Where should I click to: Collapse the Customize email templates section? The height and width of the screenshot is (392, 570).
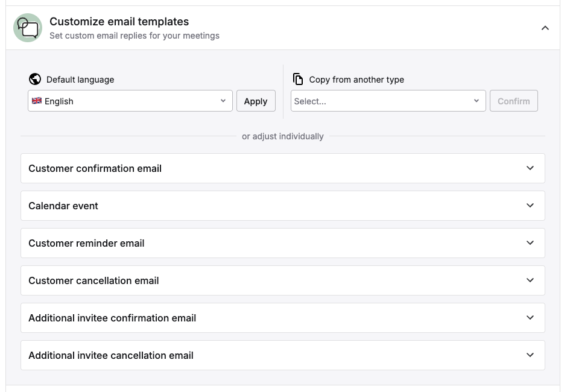[x=545, y=28]
